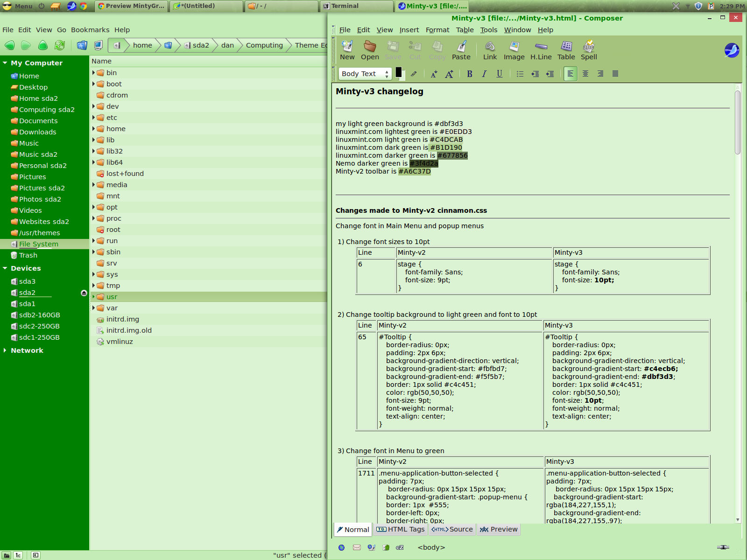Image resolution: width=747 pixels, height=560 pixels.
Task: Switch to Source view tab
Action: [452, 529]
